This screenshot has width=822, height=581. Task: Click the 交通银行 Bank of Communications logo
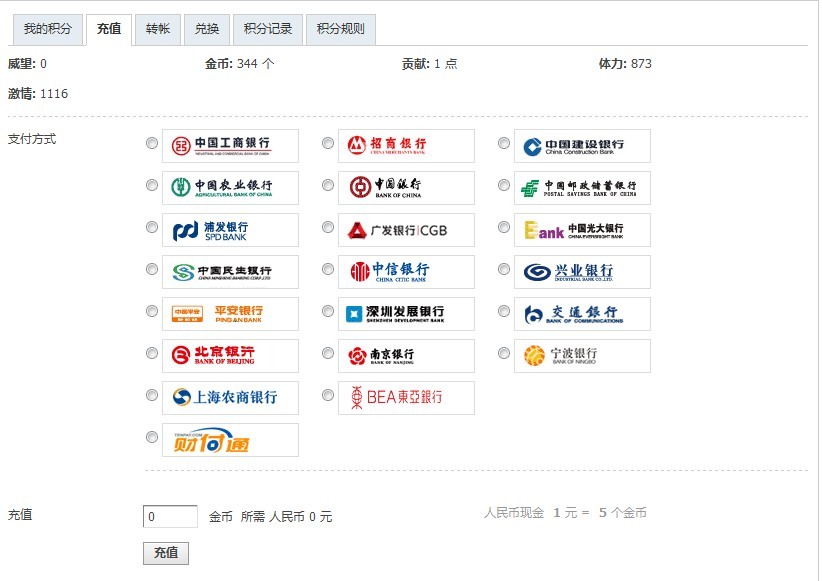tap(582, 314)
